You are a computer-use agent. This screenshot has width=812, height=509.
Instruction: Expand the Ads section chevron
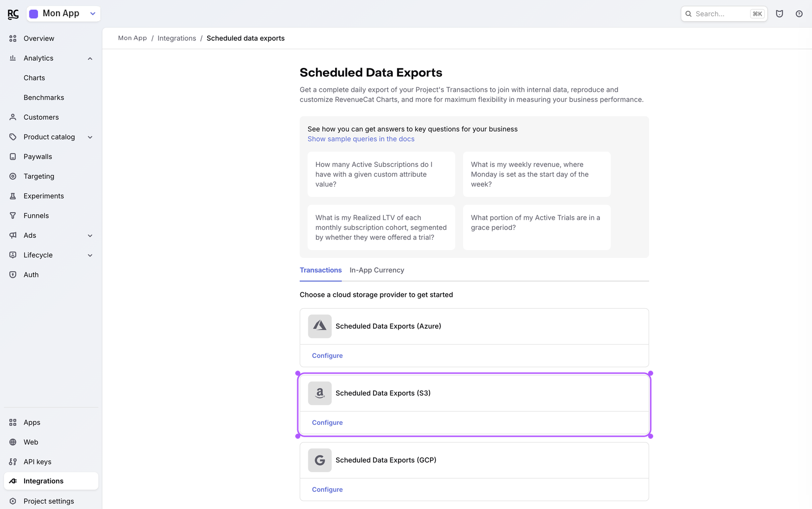tap(90, 236)
